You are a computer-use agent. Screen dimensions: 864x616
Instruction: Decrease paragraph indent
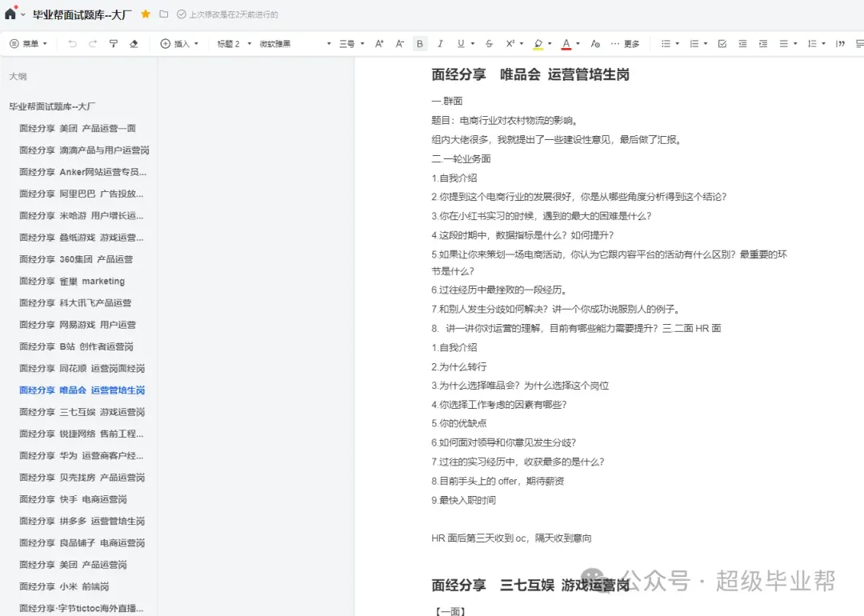[742, 43]
